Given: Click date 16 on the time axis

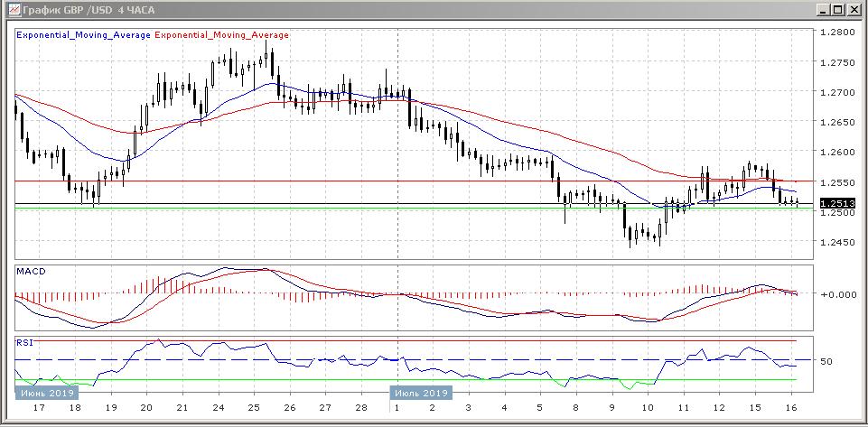Looking at the screenshot, I should point(791,408).
